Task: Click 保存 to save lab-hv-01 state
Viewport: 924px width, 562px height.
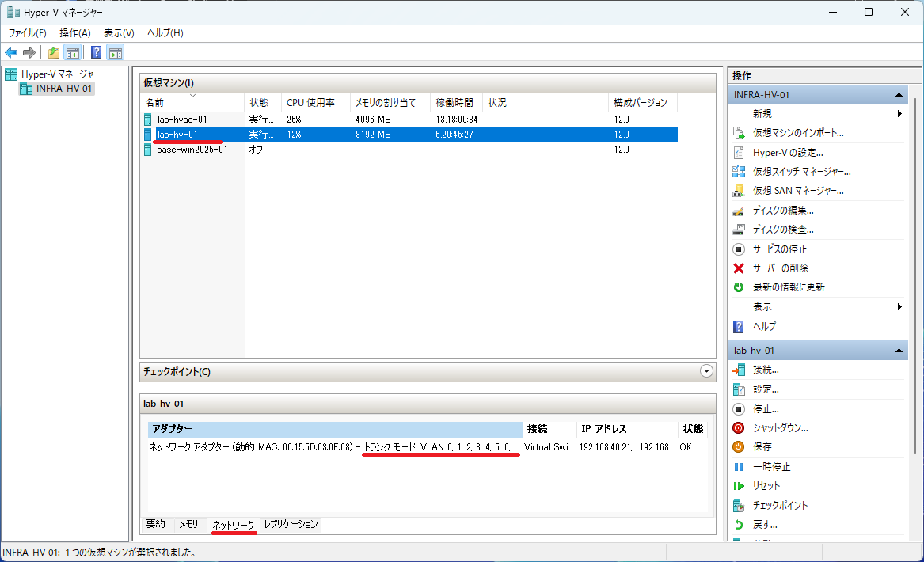Action: tap(762, 447)
